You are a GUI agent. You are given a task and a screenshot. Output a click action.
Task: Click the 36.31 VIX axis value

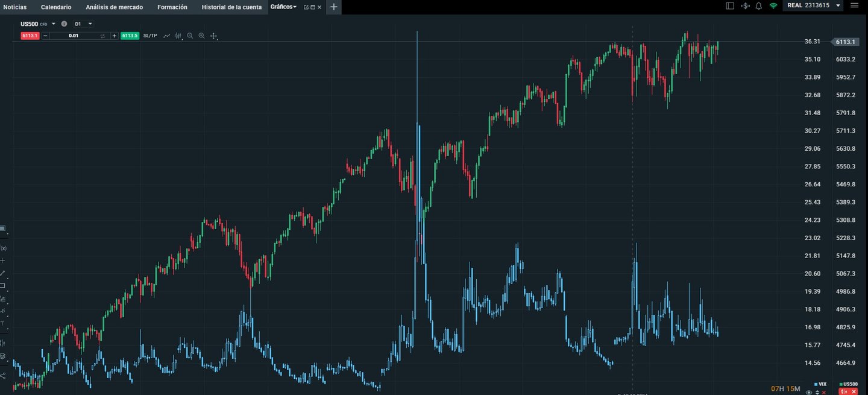click(x=812, y=42)
